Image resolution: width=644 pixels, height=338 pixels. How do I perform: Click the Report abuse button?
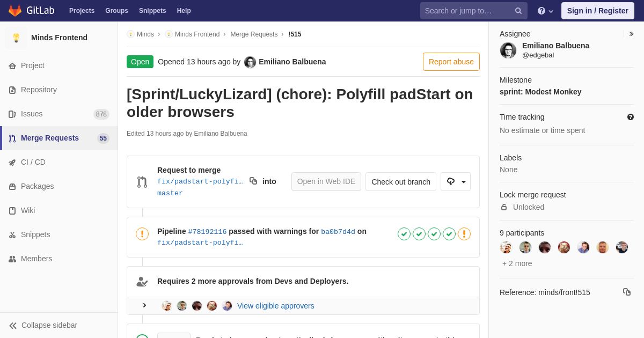tap(451, 62)
